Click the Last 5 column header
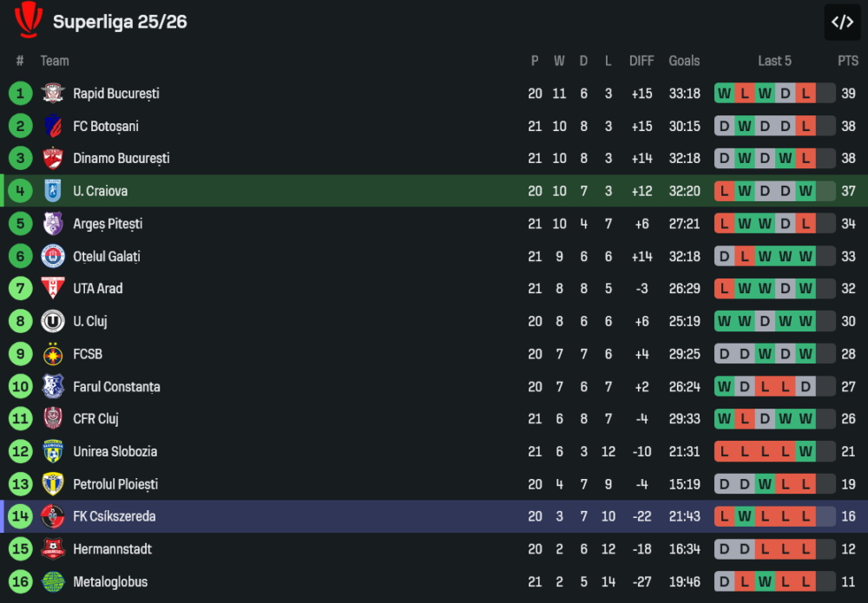Image resolution: width=868 pixels, height=603 pixels. (x=774, y=61)
